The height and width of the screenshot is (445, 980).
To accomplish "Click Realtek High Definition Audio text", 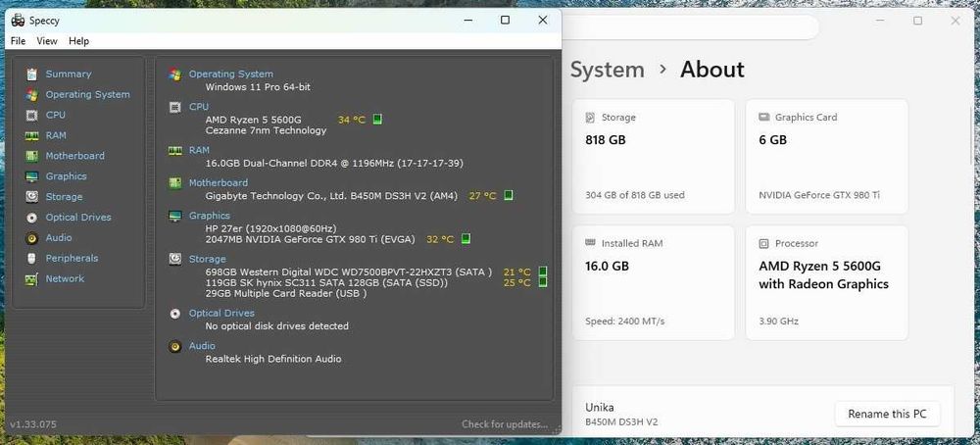I will coord(273,359).
